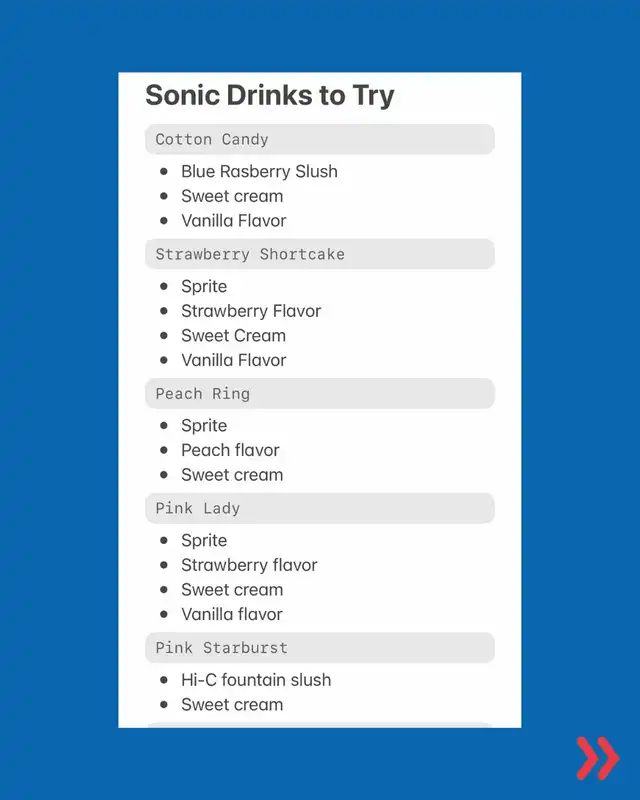Click the Hi-C fountain slush item
The image size is (640, 800).
tap(256, 680)
